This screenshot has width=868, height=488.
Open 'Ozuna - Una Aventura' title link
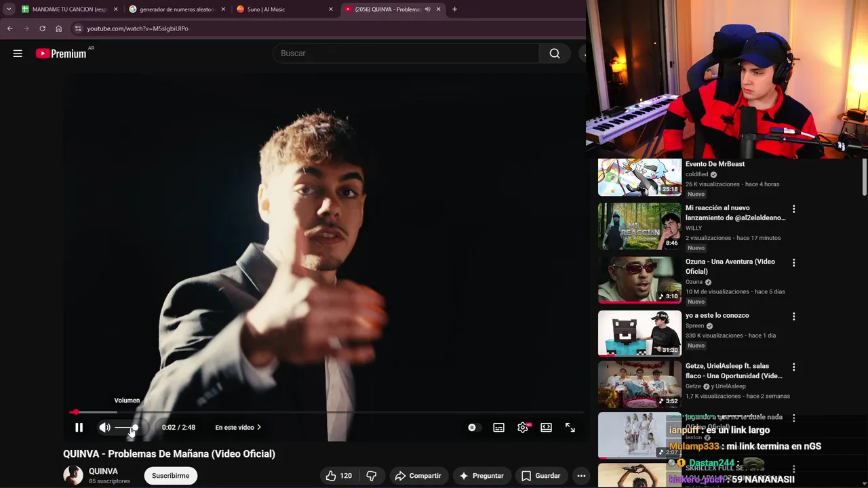[730, 266]
